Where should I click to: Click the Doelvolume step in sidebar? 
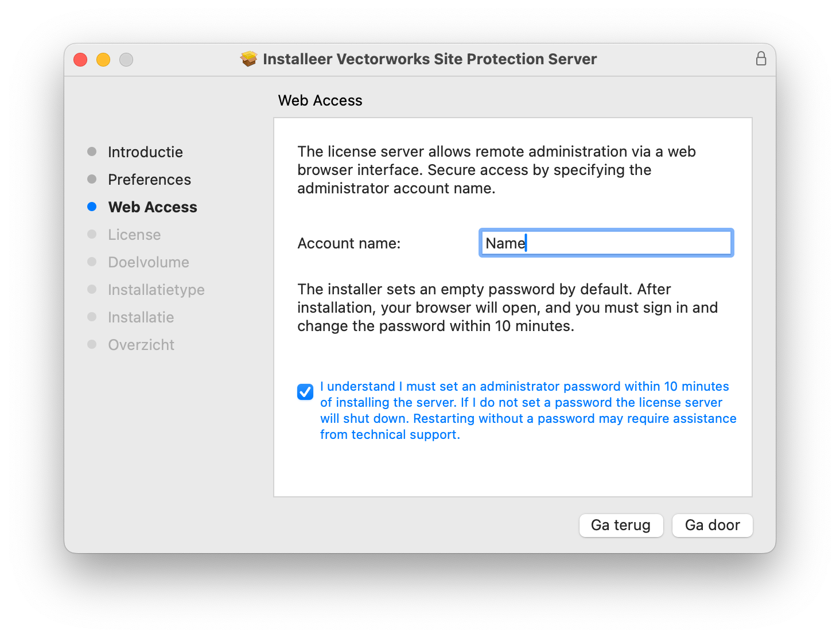point(149,262)
